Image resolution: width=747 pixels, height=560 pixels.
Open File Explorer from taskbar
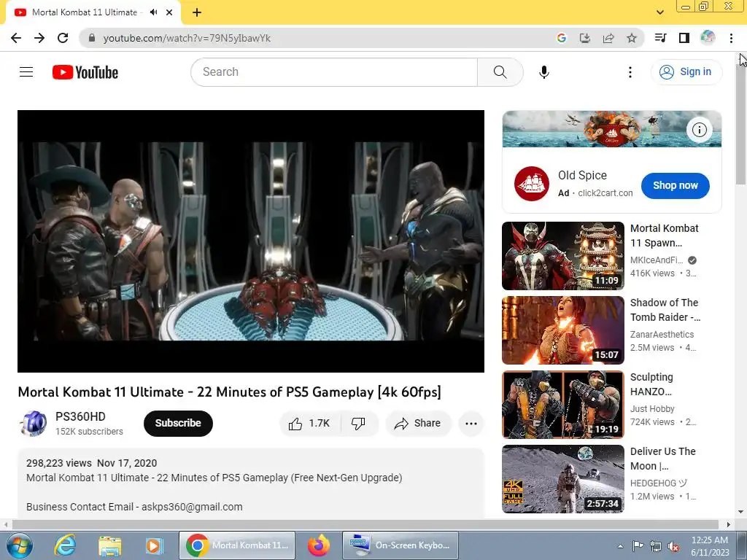coord(109,545)
